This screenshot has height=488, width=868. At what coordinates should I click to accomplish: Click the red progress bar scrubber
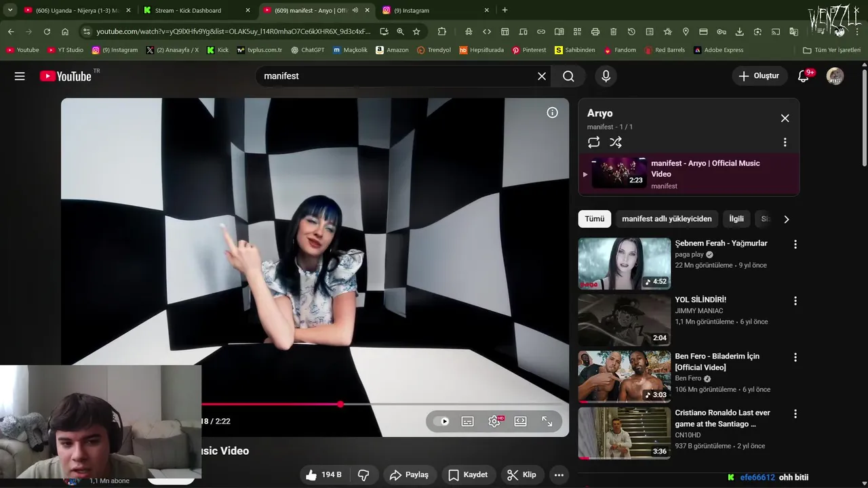340,404
